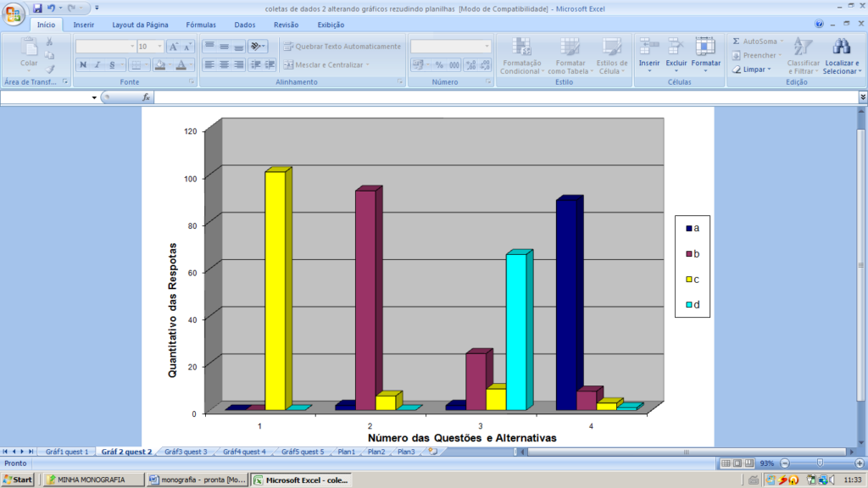Click the Office button logo

click(x=14, y=14)
